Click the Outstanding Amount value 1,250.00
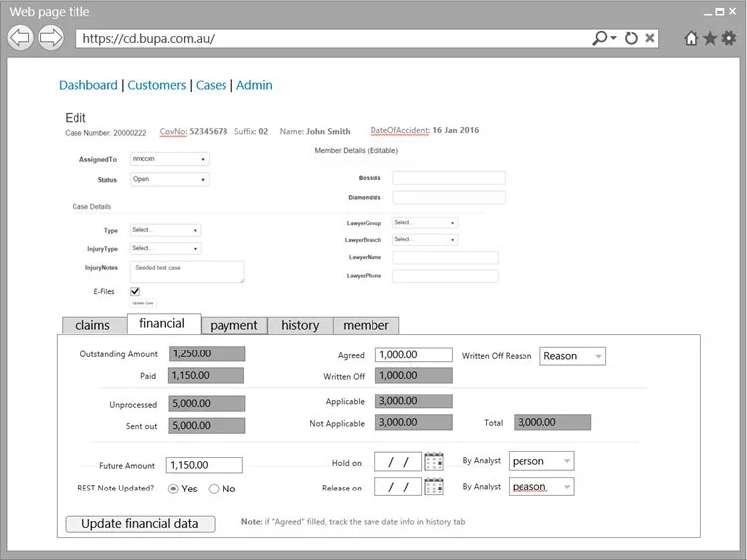The height and width of the screenshot is (560, 747). [207, 353]
